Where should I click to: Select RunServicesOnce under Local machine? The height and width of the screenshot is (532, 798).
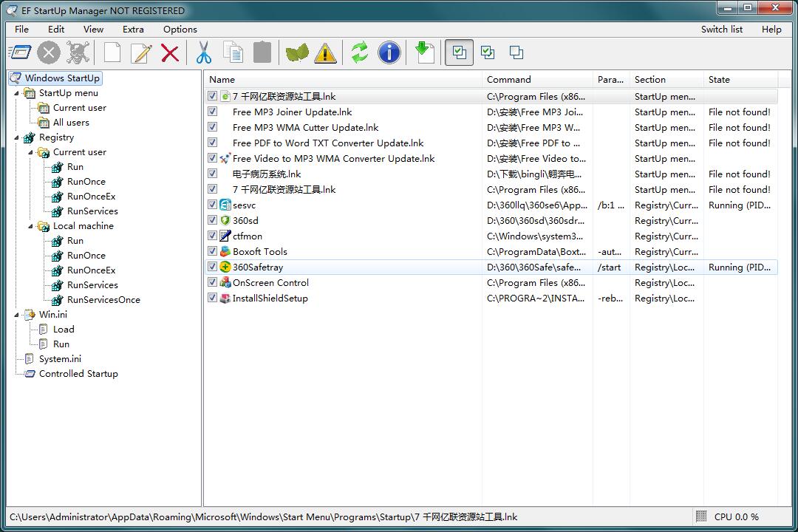(104, 300)
